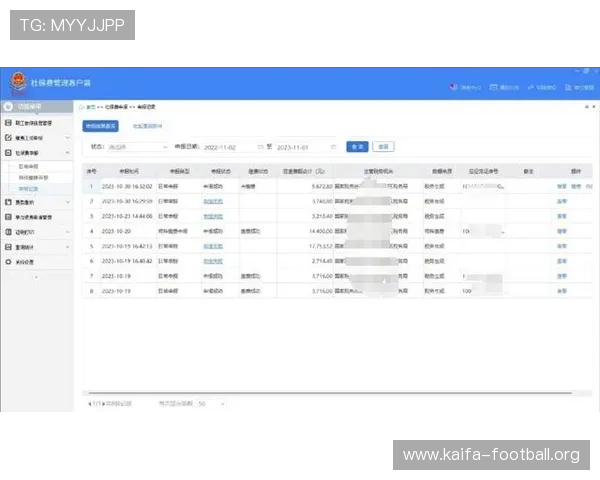Click the first icon in top-right header toolbar
The height and width of the screenshot is (480, 600).
point(453,87)
